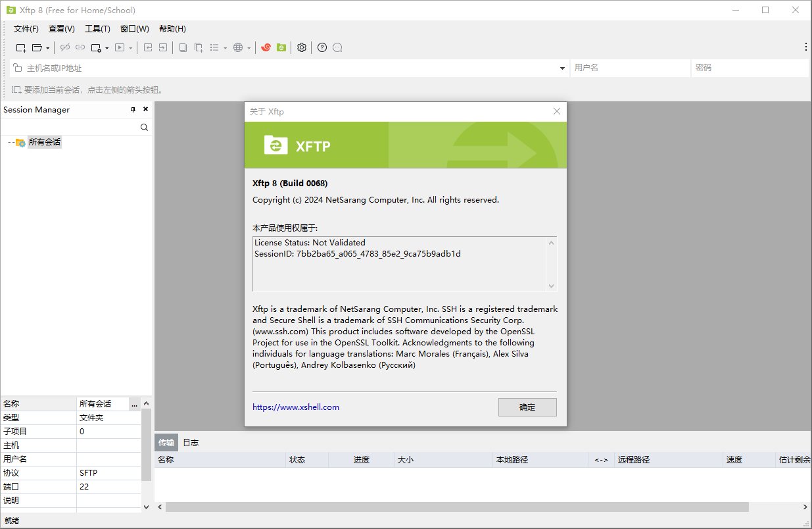812x529 pixels.
Task: Expand the session properties dropdown arrow
Action: [107, 48]
